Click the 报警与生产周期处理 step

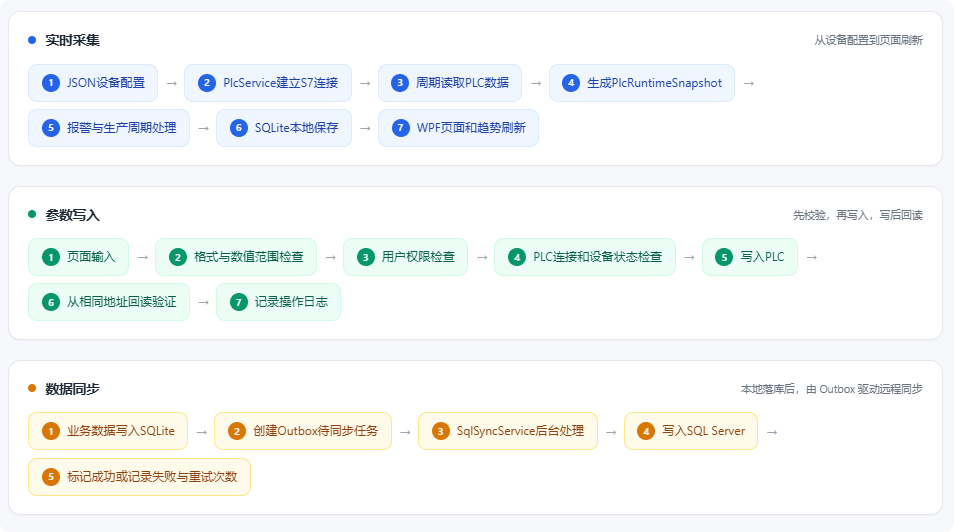point(109,128)
